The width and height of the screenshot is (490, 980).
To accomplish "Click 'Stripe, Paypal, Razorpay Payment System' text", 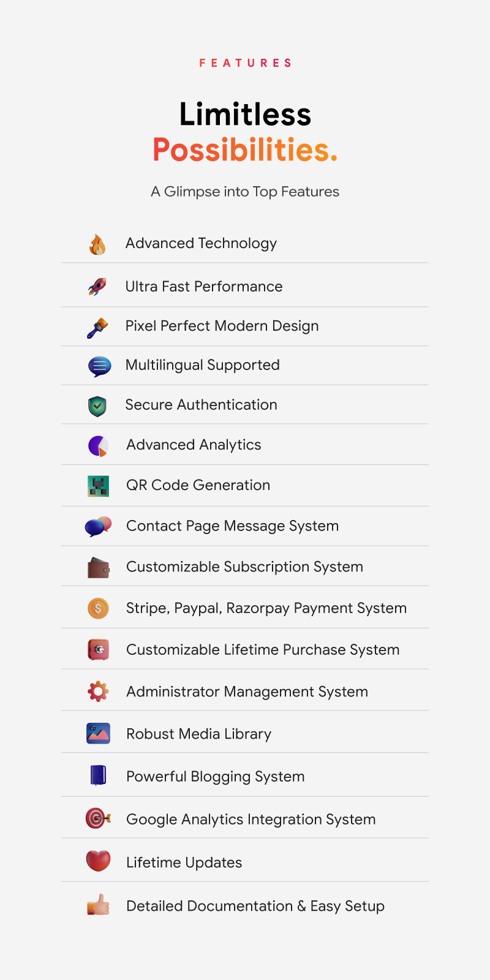I will [266, 608].
